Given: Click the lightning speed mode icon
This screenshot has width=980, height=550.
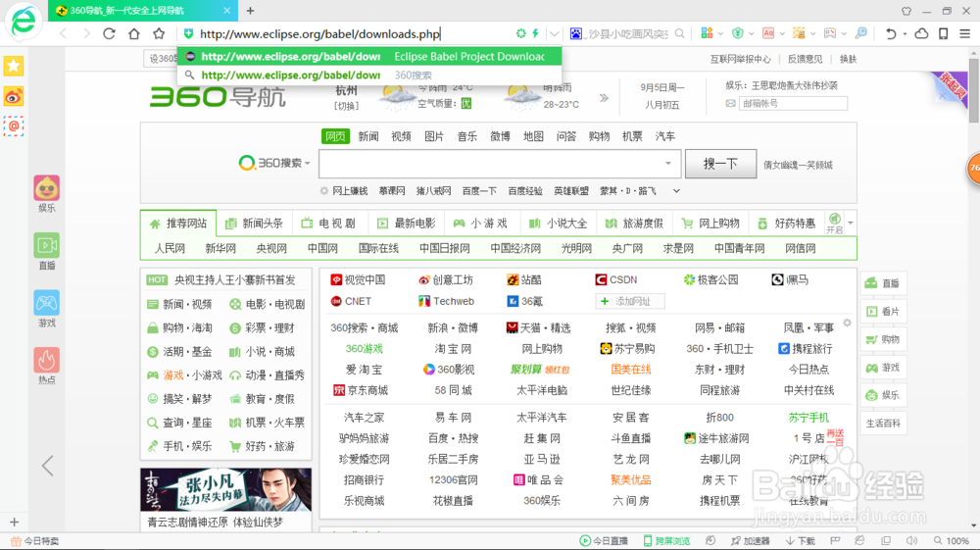Looking at the screenshot, I should click(536, 33).
